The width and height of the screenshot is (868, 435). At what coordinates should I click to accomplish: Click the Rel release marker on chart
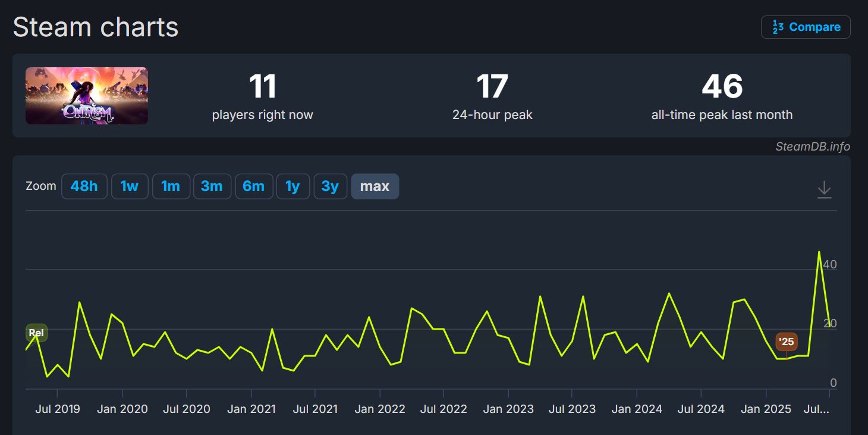pos(36,333)
